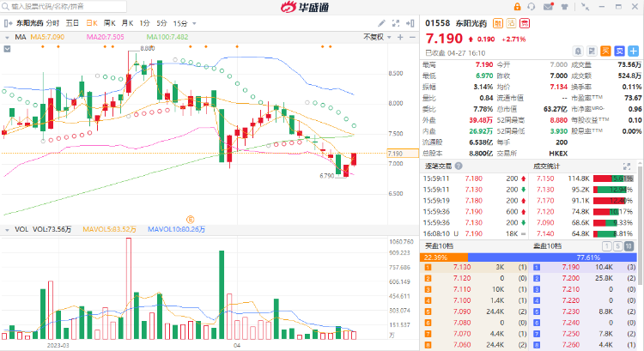Click search magnifier icon in stock input
Viewport: 644px width, 351px height.
point(5,7)
